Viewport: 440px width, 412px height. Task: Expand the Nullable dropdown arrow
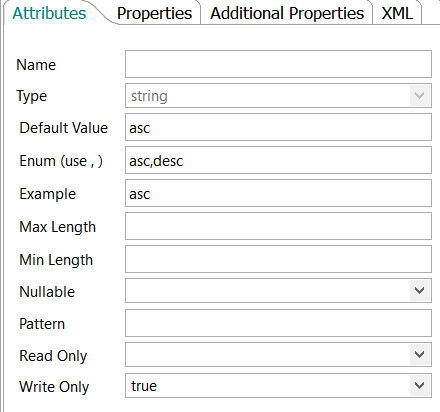420,291
